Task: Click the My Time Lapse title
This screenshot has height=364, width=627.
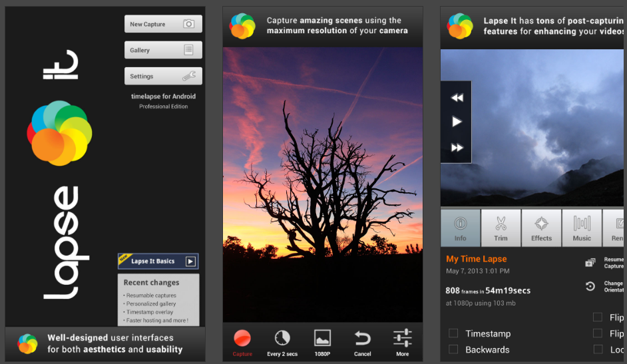Action: tap(477, 259)
